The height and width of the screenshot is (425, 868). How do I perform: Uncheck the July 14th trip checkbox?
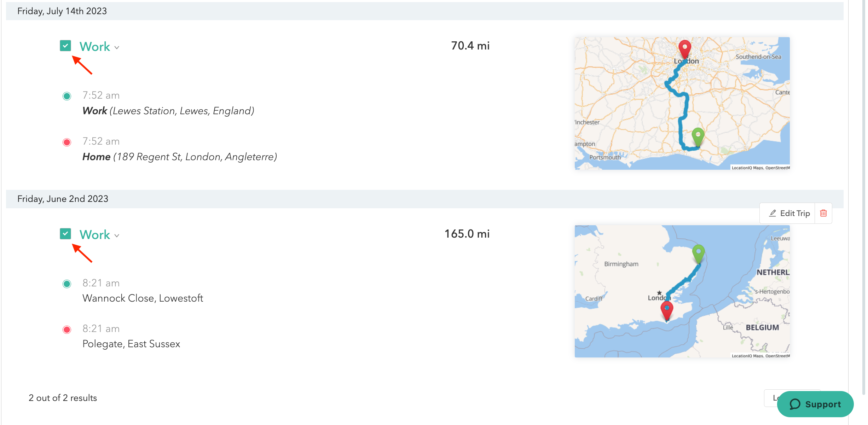pos(65,46)
